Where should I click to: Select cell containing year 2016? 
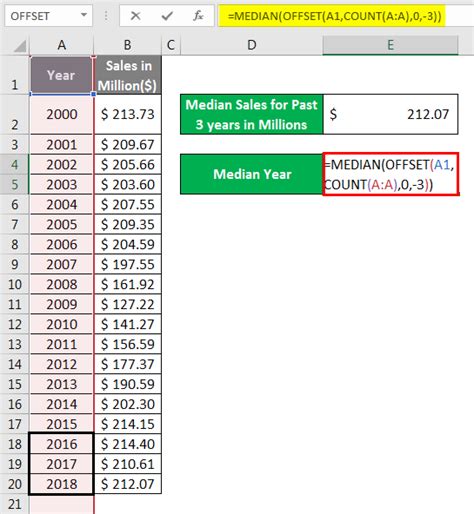click(x=62, y=444)
